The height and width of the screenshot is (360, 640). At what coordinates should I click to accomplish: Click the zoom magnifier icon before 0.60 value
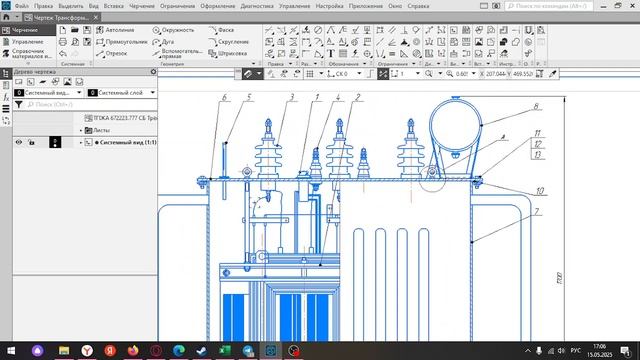point(449,74)
